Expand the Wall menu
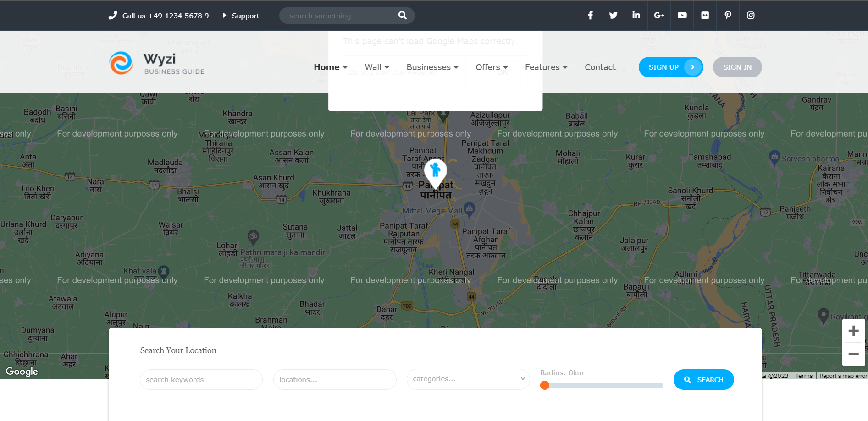868x421 pixels. pyautogui.click(x=377, y=67)
